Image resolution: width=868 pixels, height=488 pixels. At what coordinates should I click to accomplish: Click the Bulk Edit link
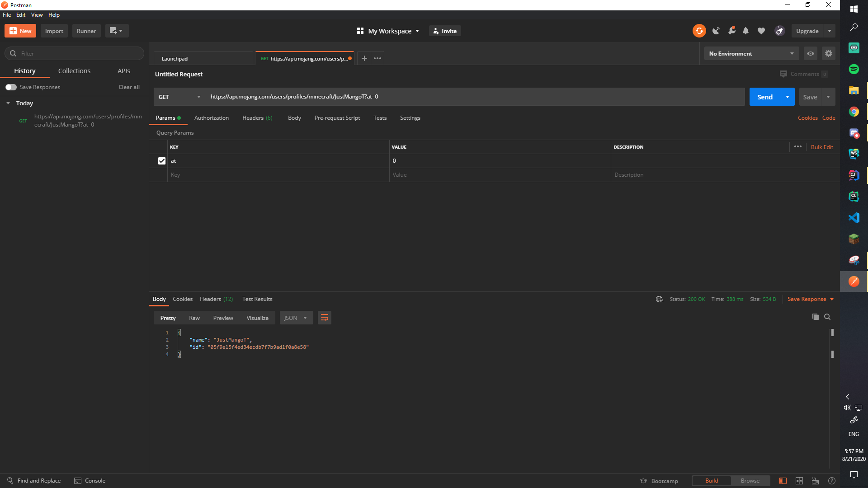(821, 147)
